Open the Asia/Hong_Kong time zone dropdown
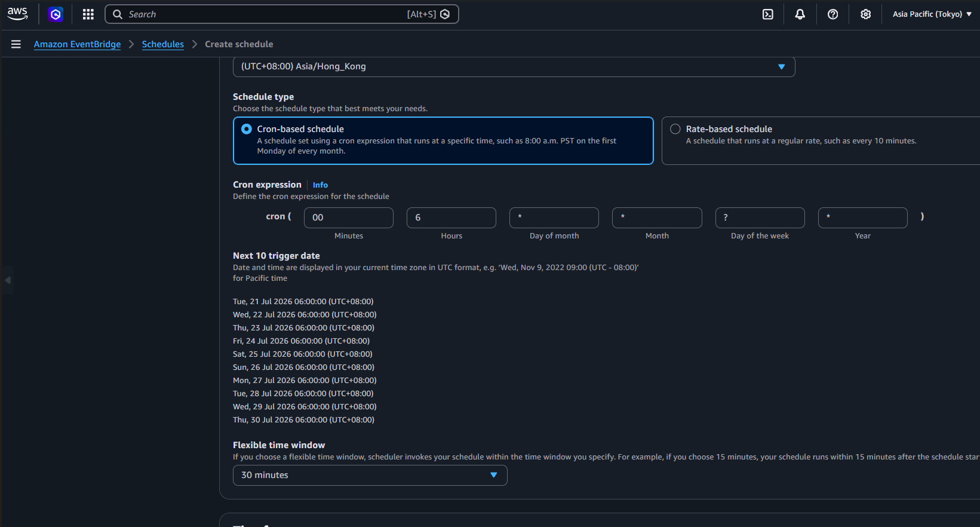Screen dimensions: 980x527 (514, 66)
